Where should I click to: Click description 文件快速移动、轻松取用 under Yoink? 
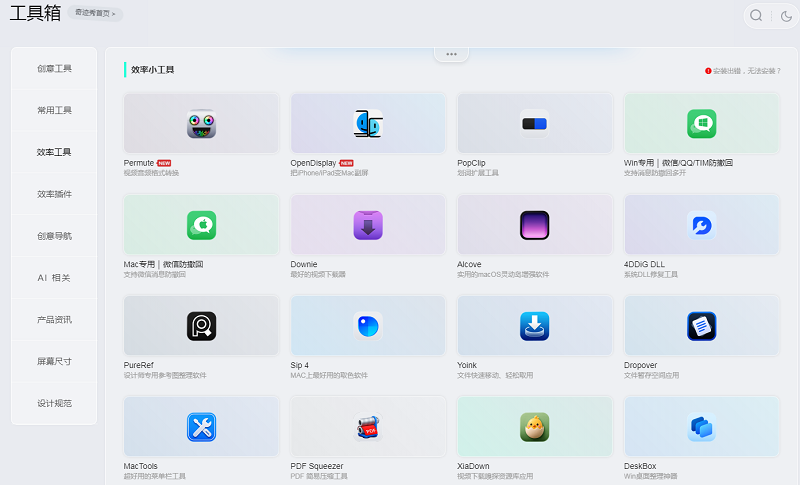495,375
